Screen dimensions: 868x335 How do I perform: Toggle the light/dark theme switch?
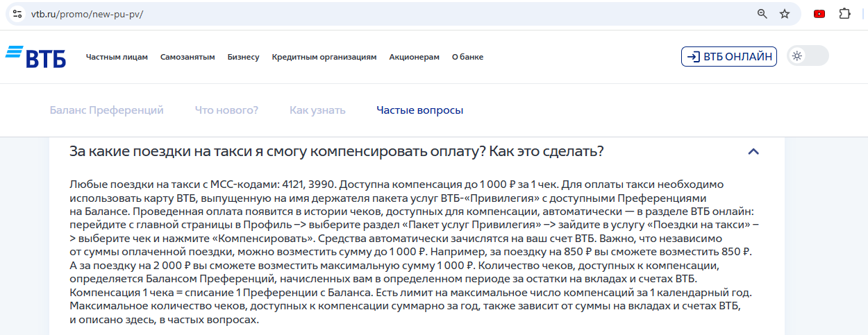[808, 56]
